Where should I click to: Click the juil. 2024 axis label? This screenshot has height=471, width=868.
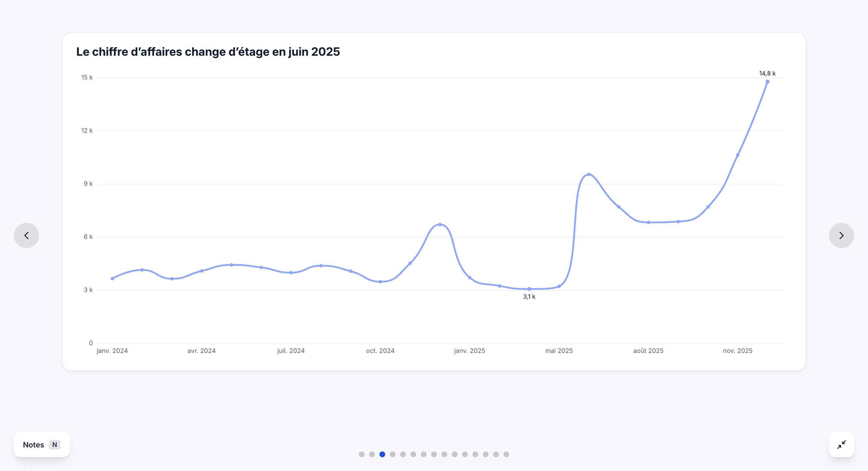pos(291,351)
